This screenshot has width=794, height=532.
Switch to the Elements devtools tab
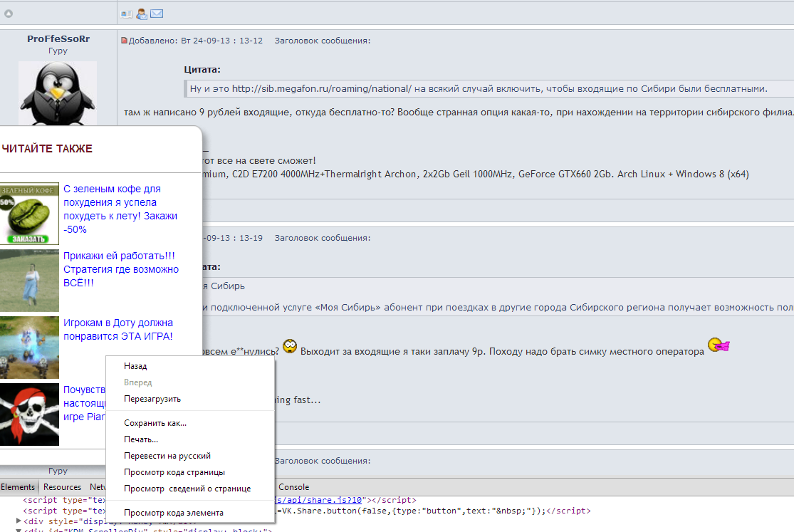(x=19, y=487)
